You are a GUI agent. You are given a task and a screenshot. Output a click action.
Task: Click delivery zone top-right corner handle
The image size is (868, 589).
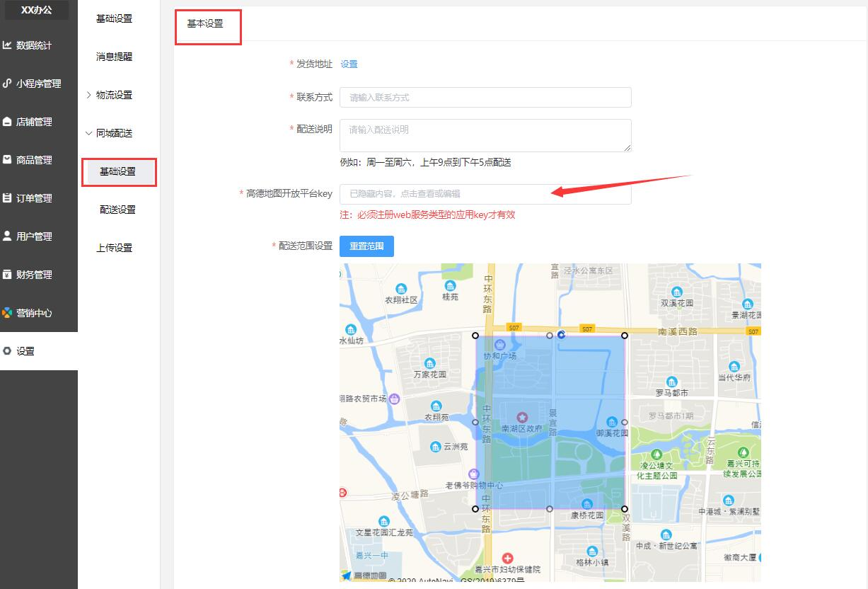625,335
